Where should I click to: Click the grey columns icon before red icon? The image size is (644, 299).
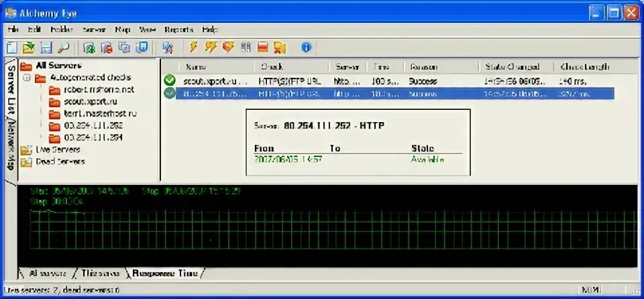246,48
